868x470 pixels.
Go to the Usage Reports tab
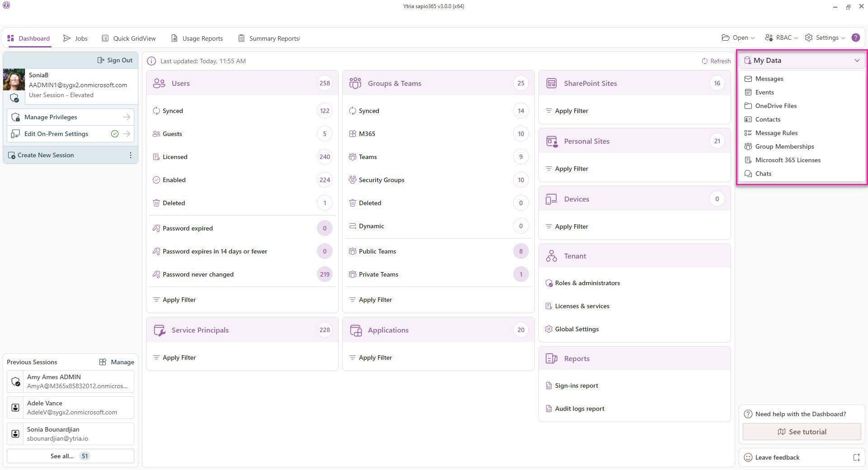pos(197,38)
